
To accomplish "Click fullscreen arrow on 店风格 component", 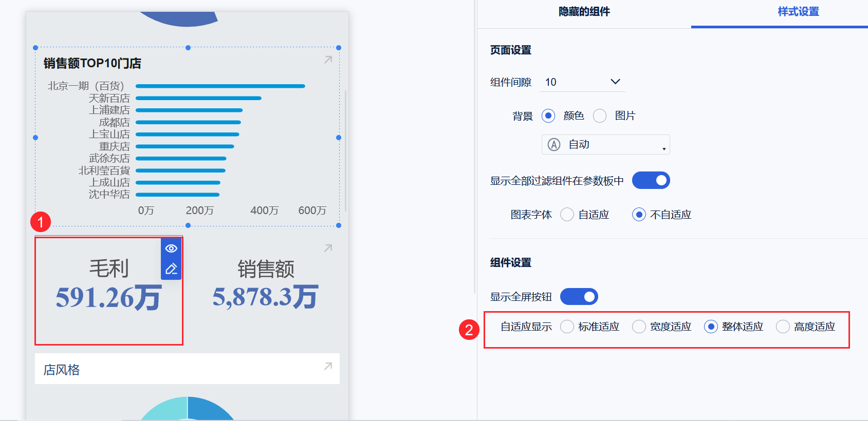I will [328, 367].
